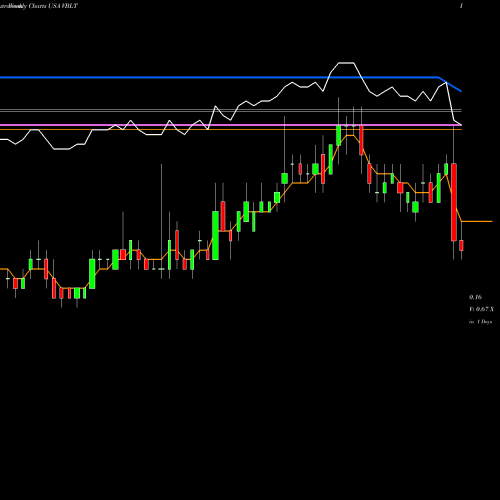
Task: Click the "Charts USA FBLT" title text
Action: tap(53, 6)
